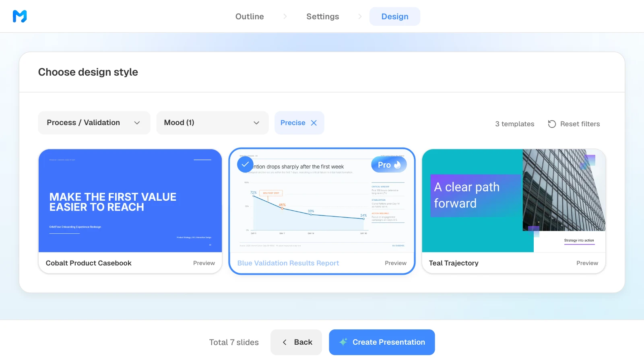Image resolution: width=644 pixels, height=362 pixels.
Task: Click the '3 templates' count text
Action: point(515,124)
